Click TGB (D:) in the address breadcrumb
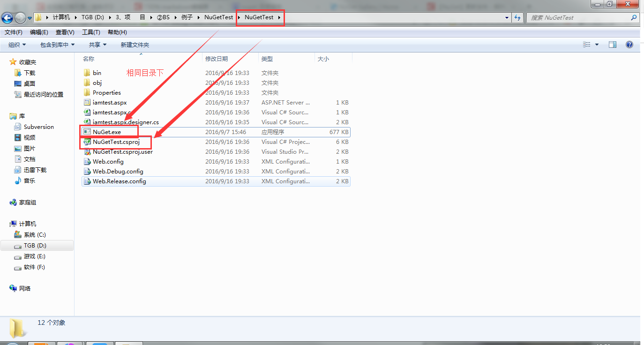Image resolution: width=644 pixels, height=345 pixels. click(x=93, y=17)
